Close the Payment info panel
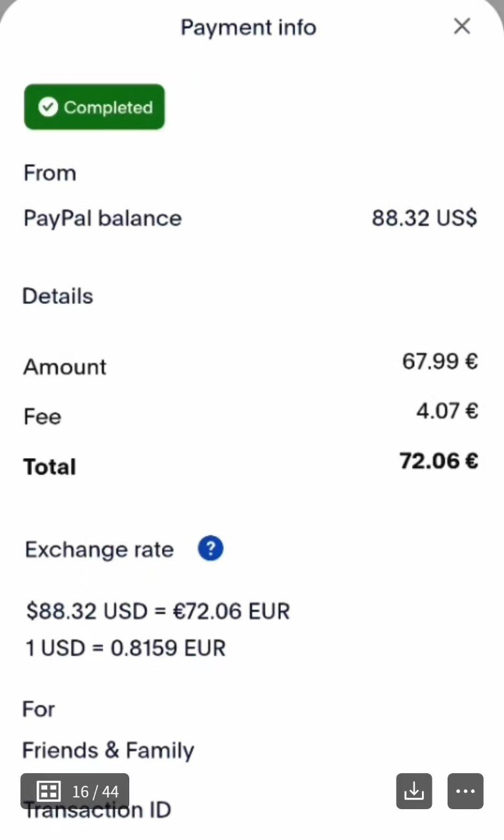 tap(462, 26)
